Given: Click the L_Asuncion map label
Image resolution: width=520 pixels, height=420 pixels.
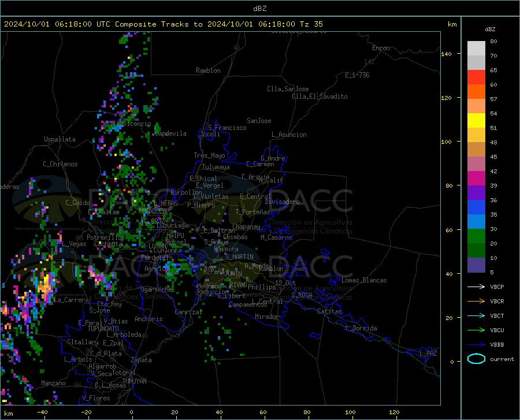Looking at the screenshot, I should tap(289, 135).
